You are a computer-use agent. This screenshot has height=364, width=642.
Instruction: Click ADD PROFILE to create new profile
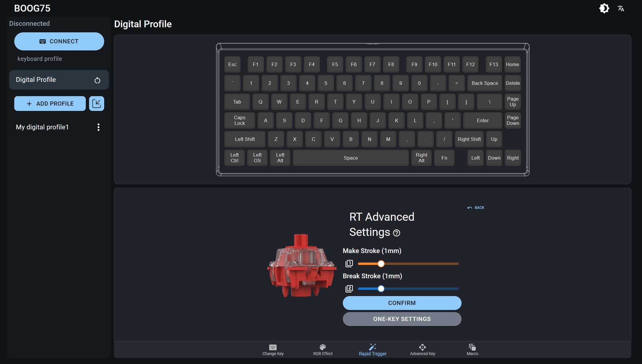(x=50, y=103)
